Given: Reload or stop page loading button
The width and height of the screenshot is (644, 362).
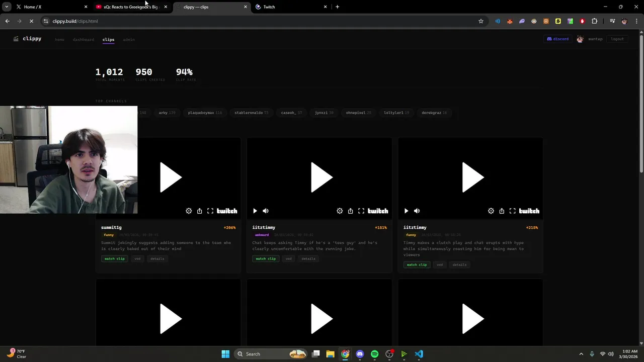Looking at the screenshot, I should (31, 21).
